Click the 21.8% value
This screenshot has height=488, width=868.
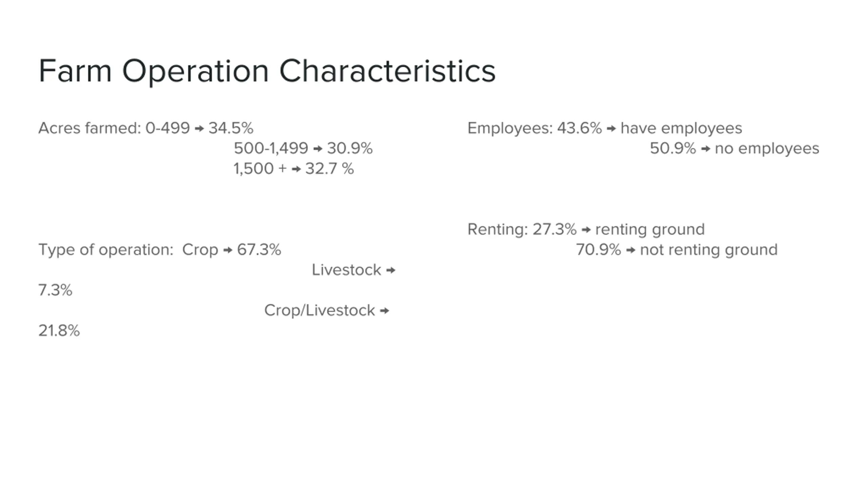point(59,331)
